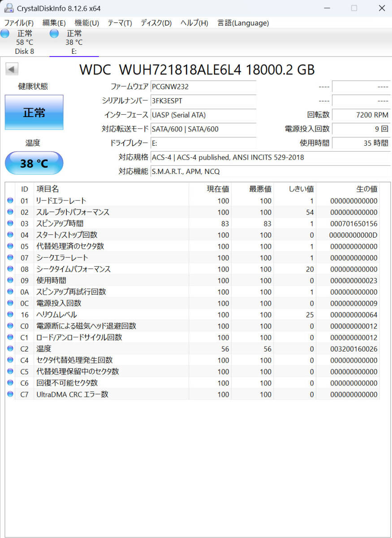Click the status dot for ヘリウムレベル
The image size is (392, 538).
coord(10,315)
